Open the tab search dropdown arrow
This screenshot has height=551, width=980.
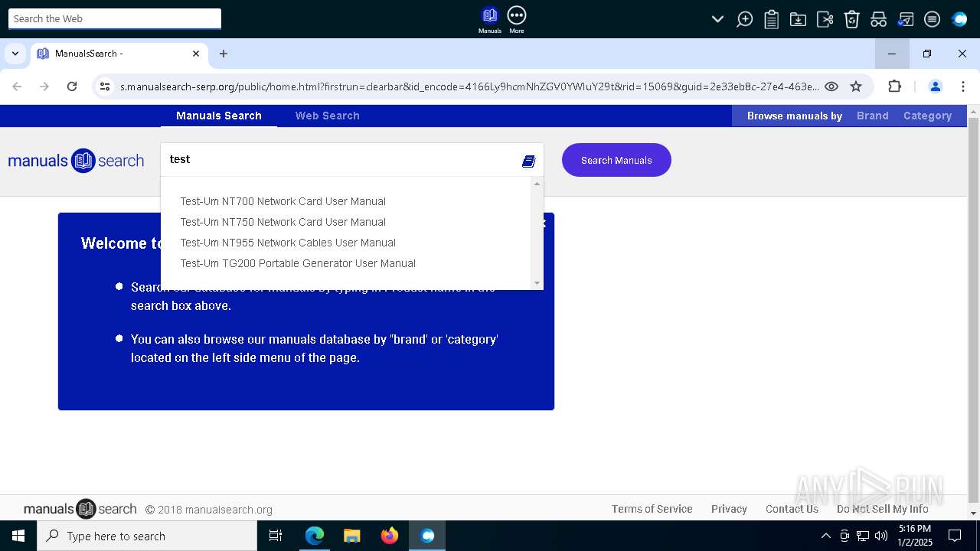pyautogui.click(x=15, y=54)
